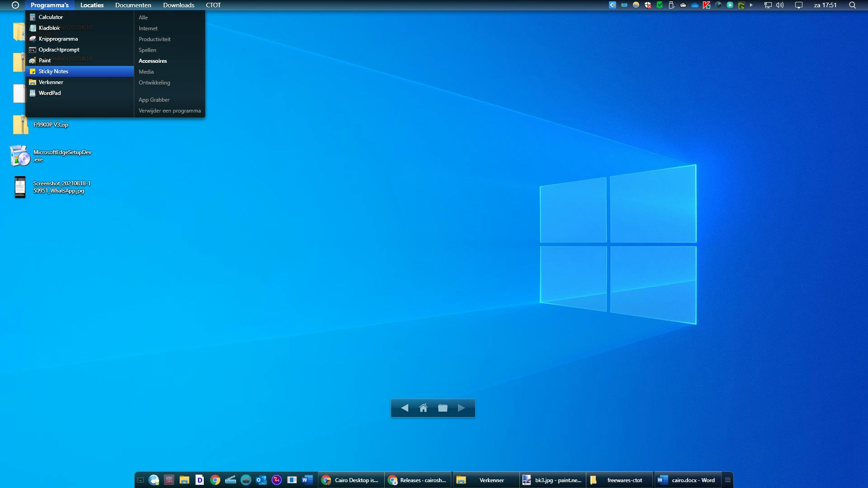This screenshot has width=868, height=488.
Task: Open the taskbar list menu button
Action: [728, 480]
